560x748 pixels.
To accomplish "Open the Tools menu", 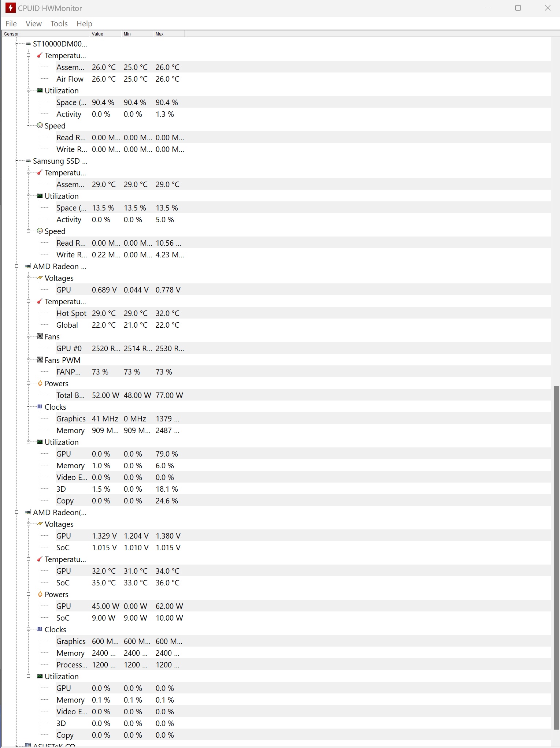I will [x=59, y=24].
